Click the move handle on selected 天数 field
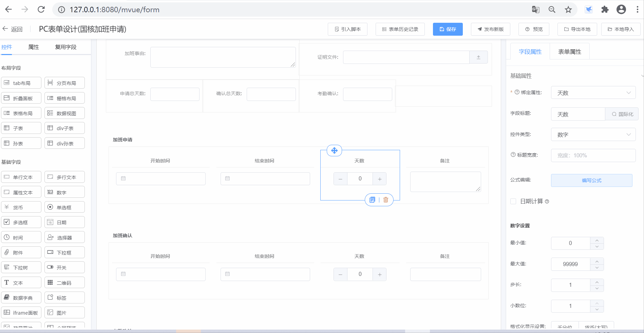The width and height of the screenshot is (644, 333). [334, 151]
